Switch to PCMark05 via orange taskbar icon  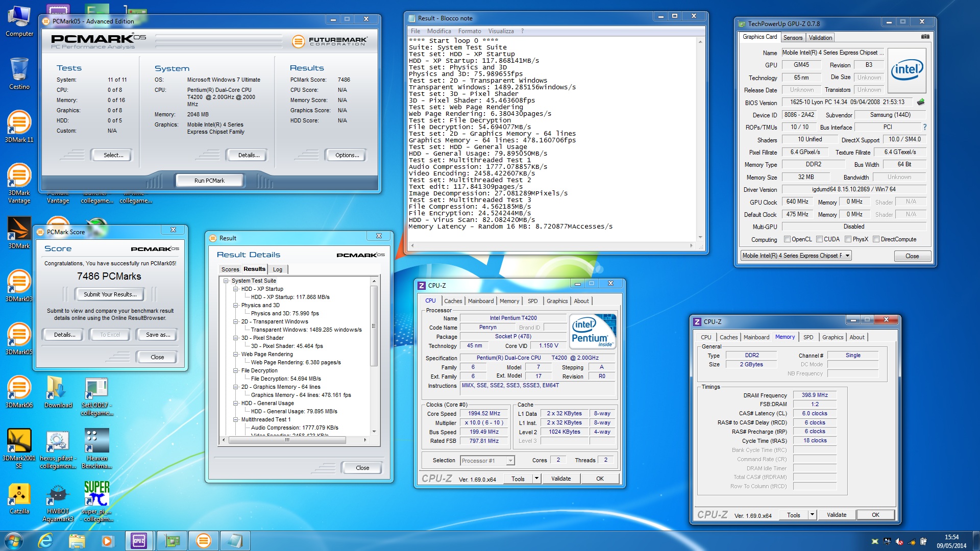[x=203, y=541]
